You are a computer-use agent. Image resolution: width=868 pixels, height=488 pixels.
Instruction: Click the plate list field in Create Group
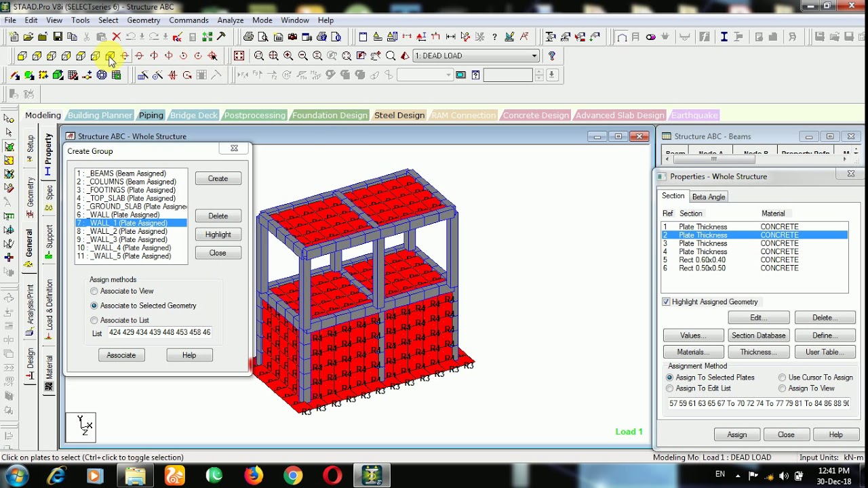pos(159,333)
